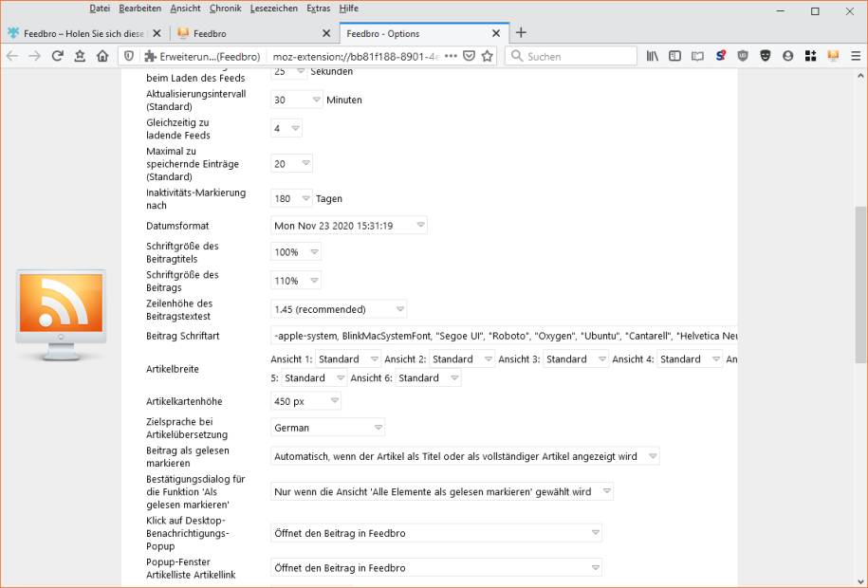
Task: Close the Feedbro - Options tab
Action: pos(496,33)
